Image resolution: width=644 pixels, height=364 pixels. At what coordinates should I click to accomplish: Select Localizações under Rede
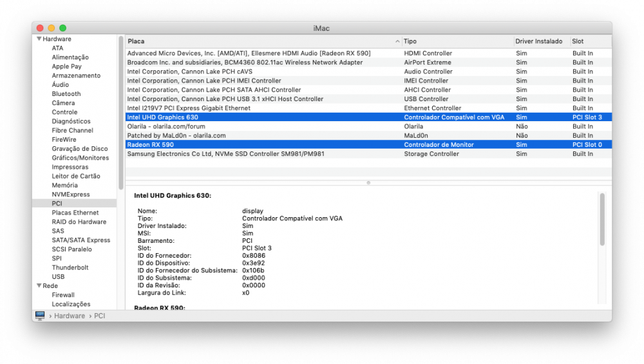(x=71, y=304)
